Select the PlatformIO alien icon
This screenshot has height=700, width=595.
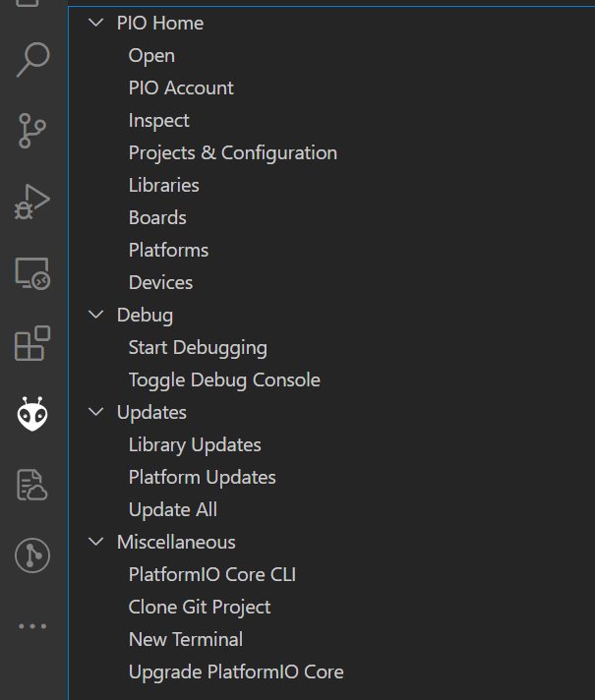point(32,414)
